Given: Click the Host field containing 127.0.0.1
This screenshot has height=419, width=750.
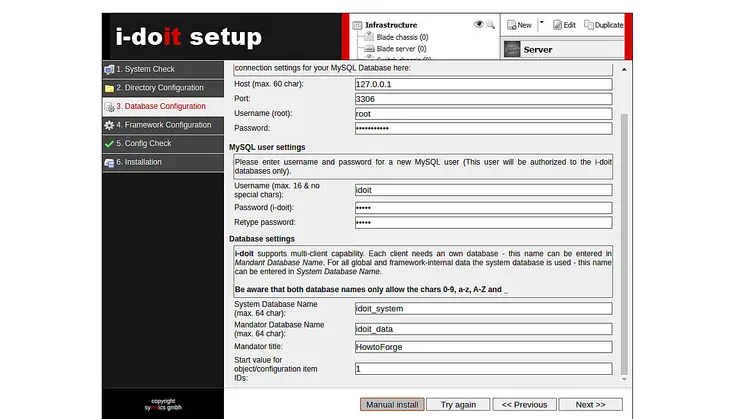Looking at the screenshot, I should pyautogui.click(x=483, y=84).
